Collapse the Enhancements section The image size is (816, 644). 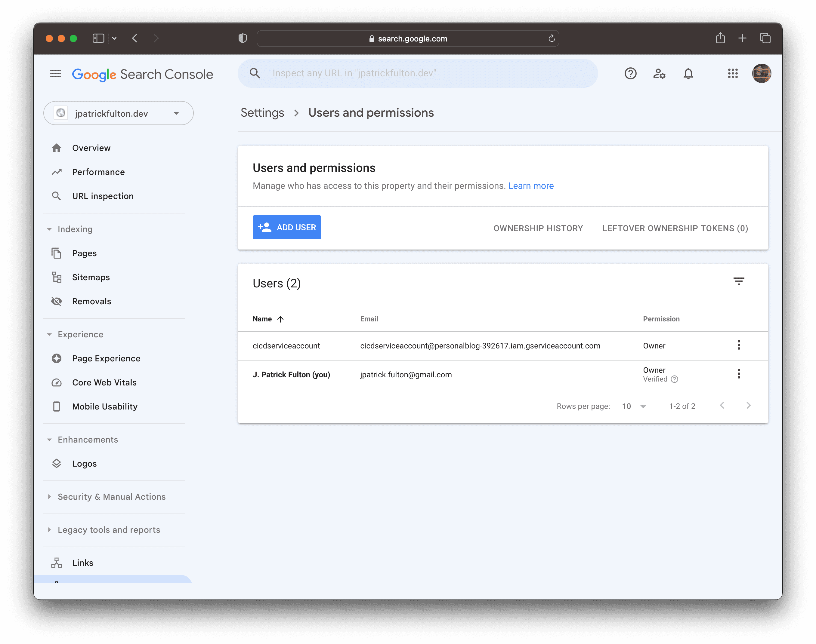pyautogui.click(x=49, y=440)
